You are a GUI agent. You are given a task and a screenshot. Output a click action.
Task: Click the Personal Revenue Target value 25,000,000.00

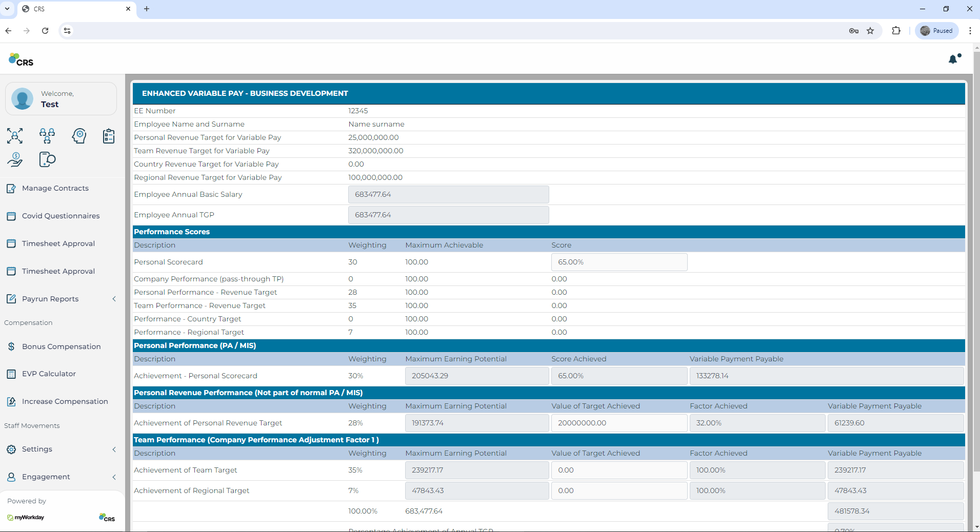click(373, 137)
